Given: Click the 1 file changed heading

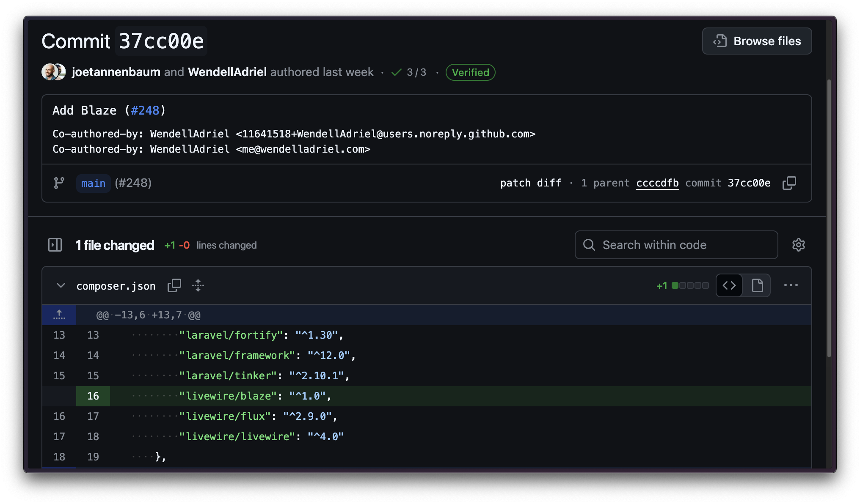Looking at the screenshot, I should coord(115,245).
